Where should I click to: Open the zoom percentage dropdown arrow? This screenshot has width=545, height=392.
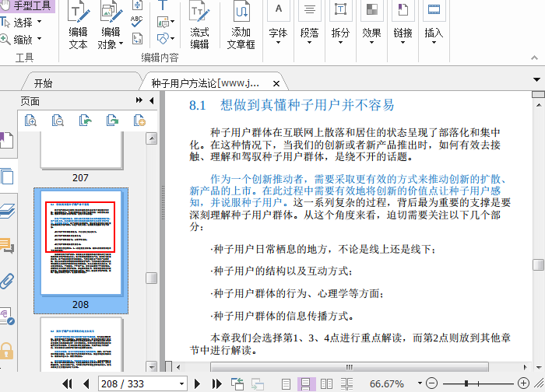(x=420, y=383)
